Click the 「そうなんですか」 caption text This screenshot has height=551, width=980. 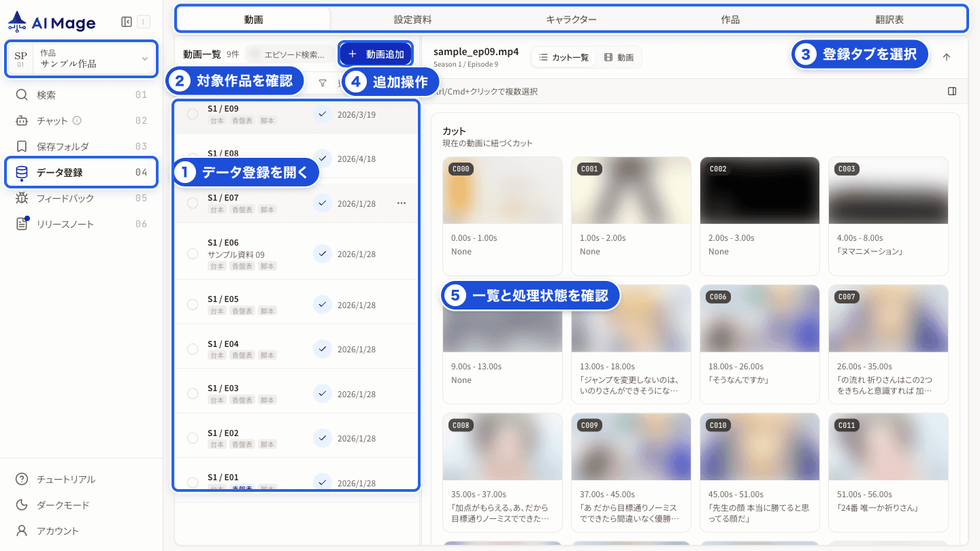coord(738,380)
